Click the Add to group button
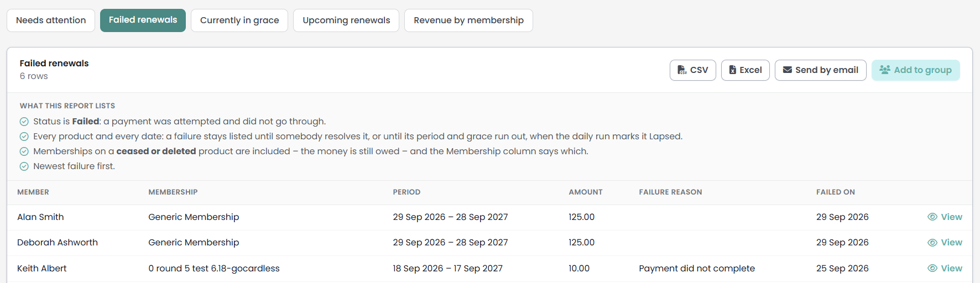Image resolution: width=980 pixels, height=283 pixels. (916, 70)
